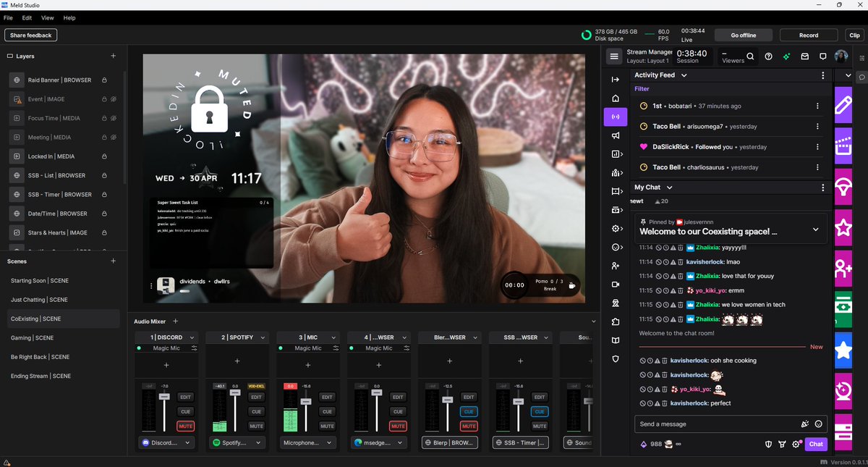868x467 pixels.
Task: Expand the 3 | MIC track dropdown
Action: (333, 337)
